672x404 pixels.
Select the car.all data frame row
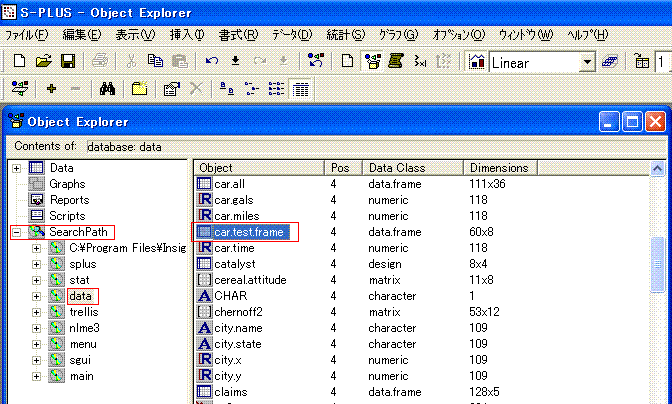tap(230, 184)
